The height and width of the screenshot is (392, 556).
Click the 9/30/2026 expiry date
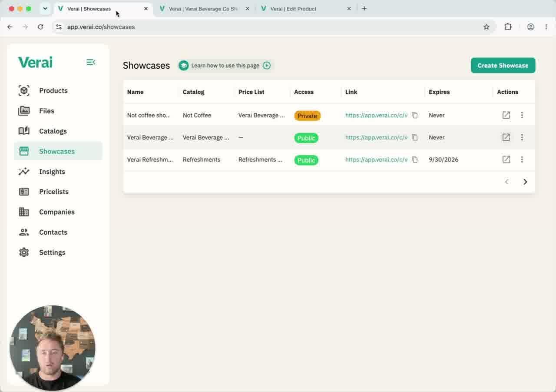click(443, 159)
